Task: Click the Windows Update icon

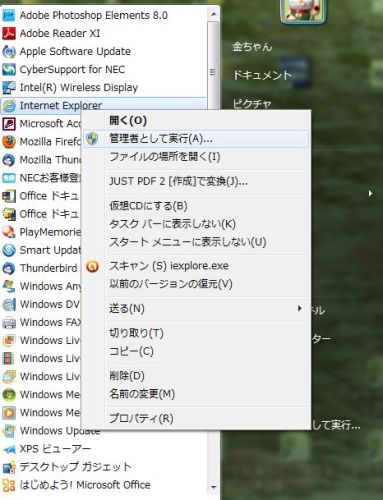Action: click(9, 431)
